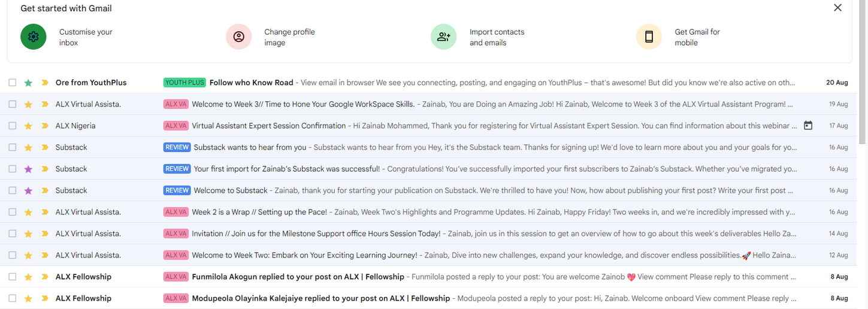This screenshot has height=309, width=868.
Task: Toggle the purple star on Welcome to Substack email
Action: point(28,190)
